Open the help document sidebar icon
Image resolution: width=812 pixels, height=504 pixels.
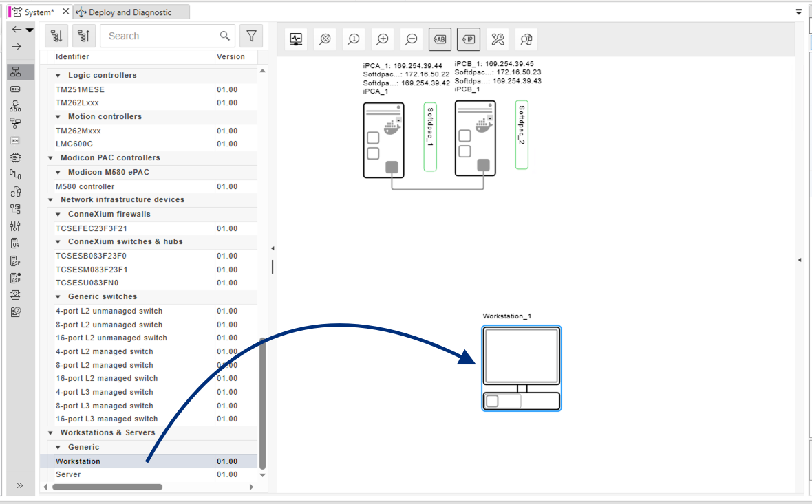click(x=16, y=312)
